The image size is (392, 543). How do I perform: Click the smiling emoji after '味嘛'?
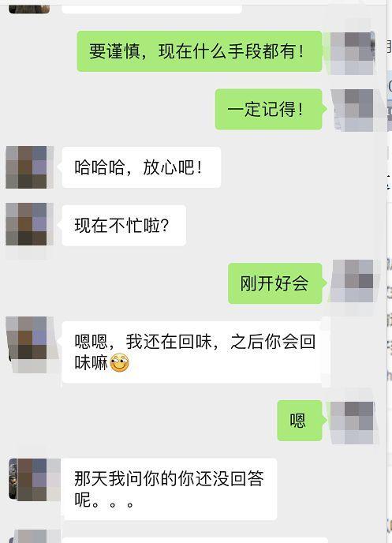[x=120, y=363]
